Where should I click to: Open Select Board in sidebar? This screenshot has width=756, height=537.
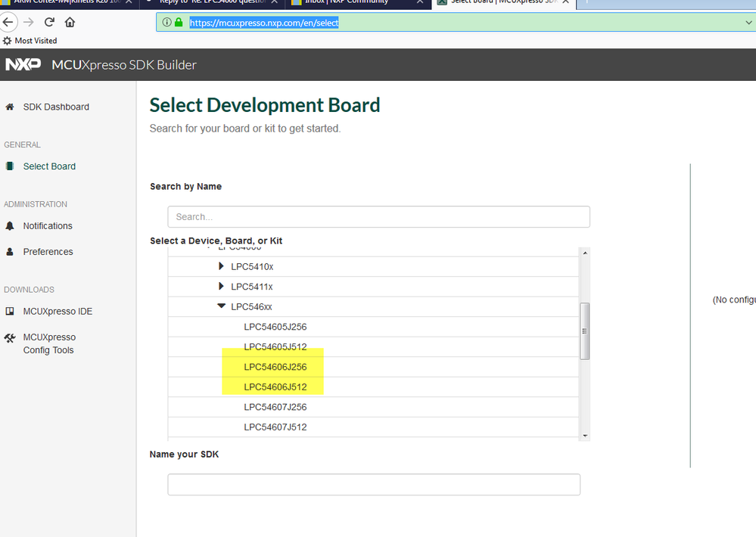49,166
